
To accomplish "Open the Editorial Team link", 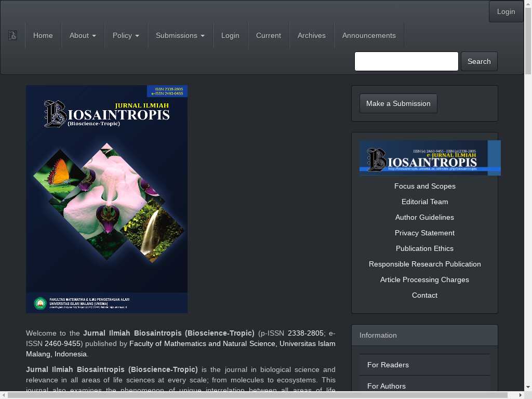I will [425, 202].
